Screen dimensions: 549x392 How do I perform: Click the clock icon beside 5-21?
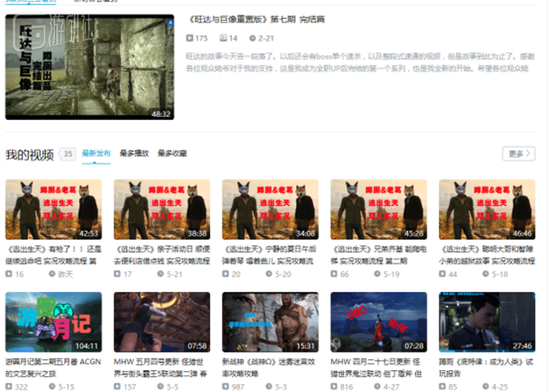pyautogui.click(x=160, y=274)
